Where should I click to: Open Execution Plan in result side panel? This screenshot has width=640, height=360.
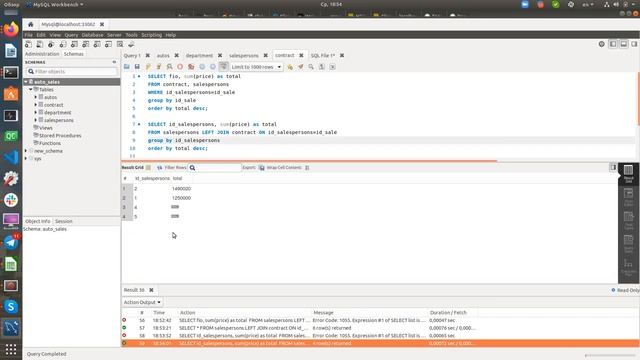(x=629, y=267)
